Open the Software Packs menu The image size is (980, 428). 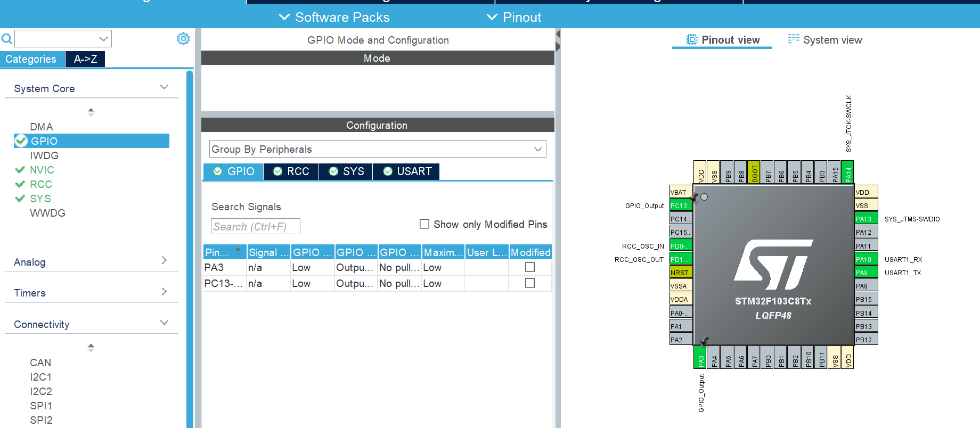[x=334, y=17]
